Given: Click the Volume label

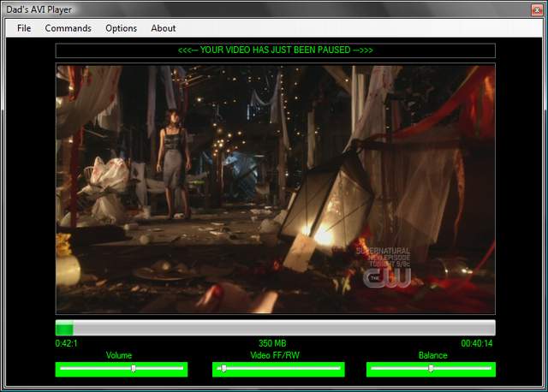Looking at the screenshot, I should (x=119, y=355).
